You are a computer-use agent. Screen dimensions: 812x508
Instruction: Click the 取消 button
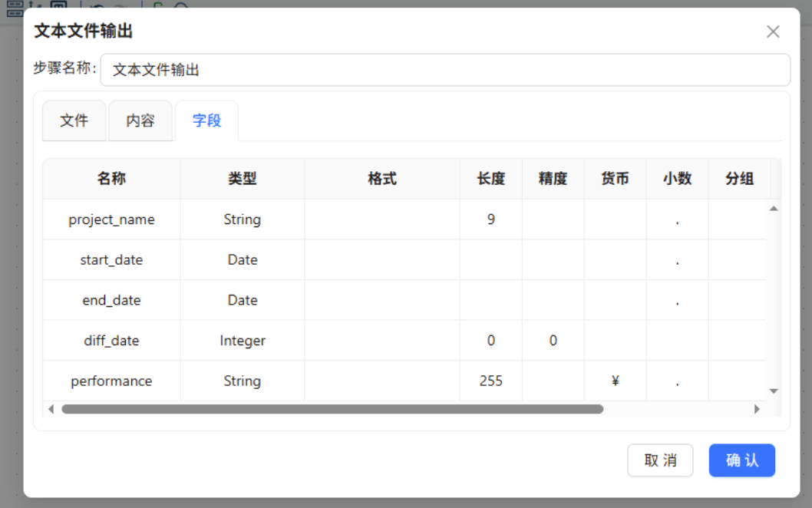tap(660, 460)
